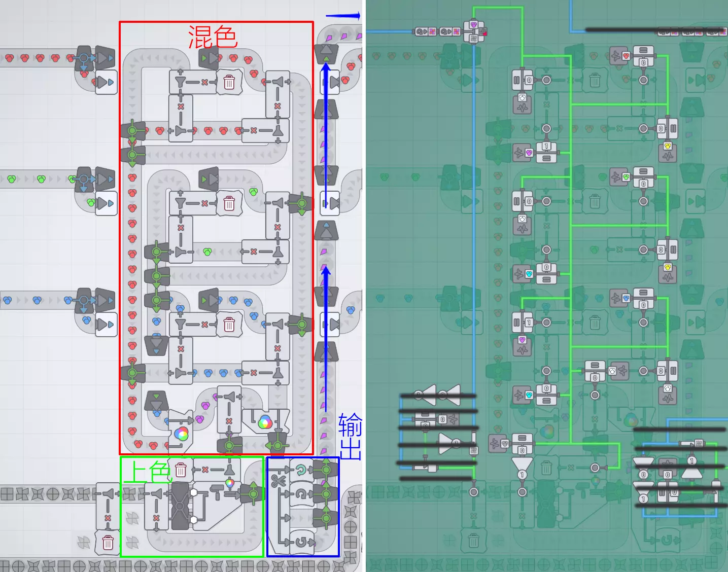Click the red 混色 label

[213, 37]
